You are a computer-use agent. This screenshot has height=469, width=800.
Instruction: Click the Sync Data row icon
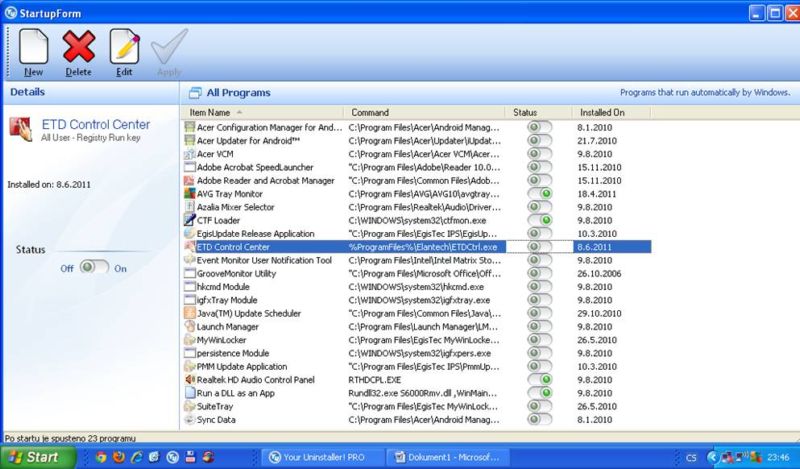click(x=189, y=419)
